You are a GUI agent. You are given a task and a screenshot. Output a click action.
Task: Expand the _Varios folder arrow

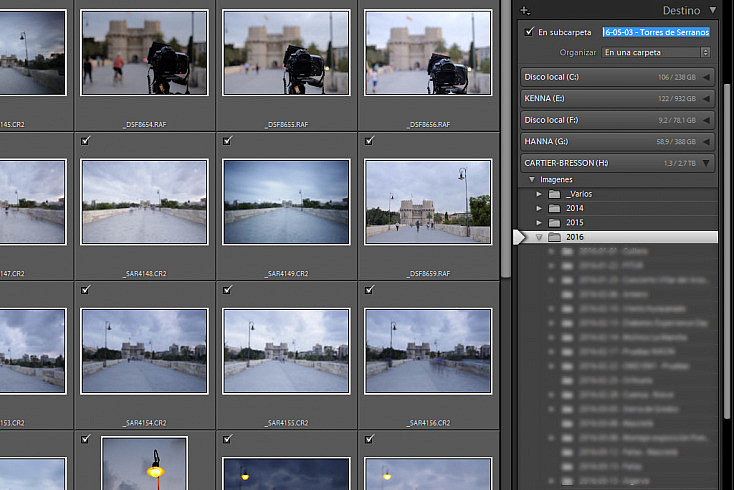coord(539,194)
